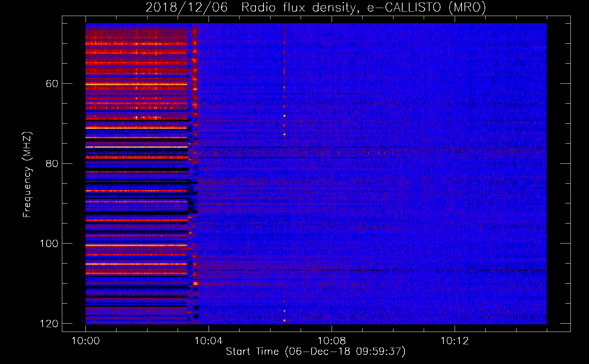Click the 120 MHz frequency tick label
589x364 pixels.
coord(49,324)
